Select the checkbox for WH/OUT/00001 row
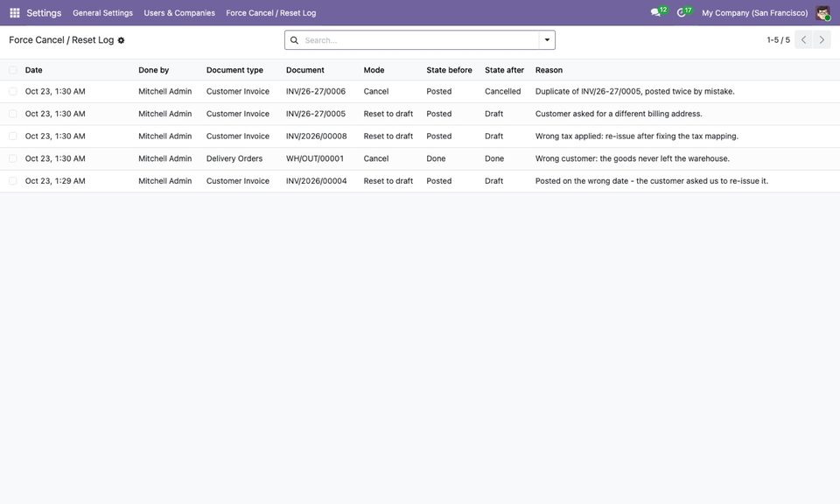 point(13,159)
